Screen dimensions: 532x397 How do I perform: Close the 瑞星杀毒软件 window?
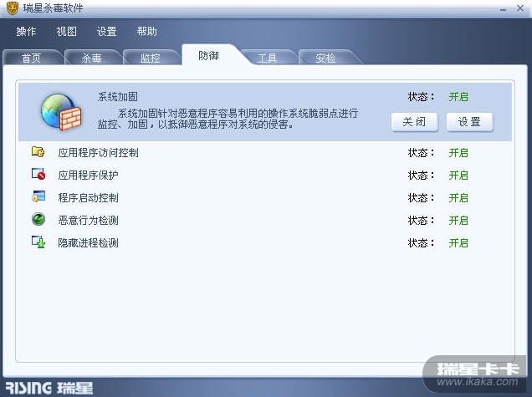[x=519, y=8]
